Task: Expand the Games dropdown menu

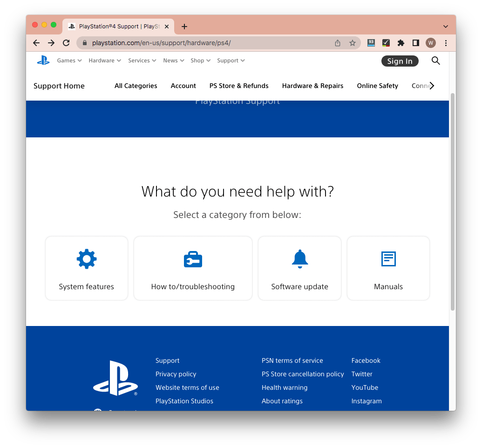Action: click(x=69, y=60)
